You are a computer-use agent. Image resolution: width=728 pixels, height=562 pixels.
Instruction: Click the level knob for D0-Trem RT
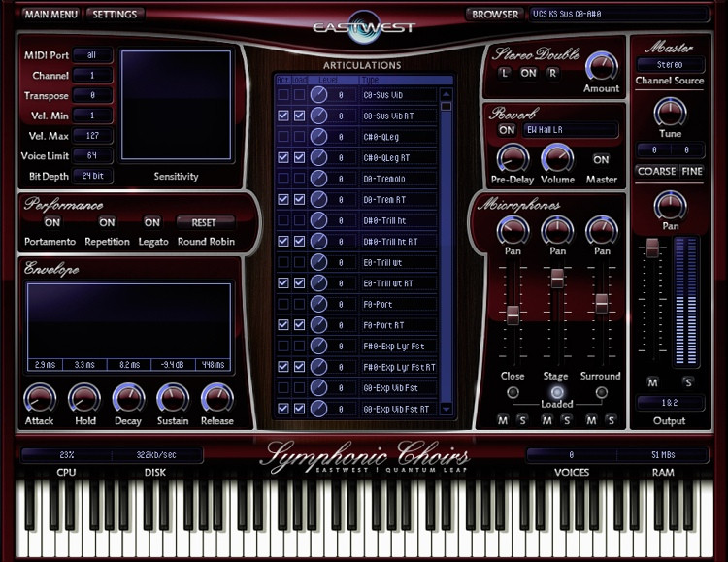point(318,199)
